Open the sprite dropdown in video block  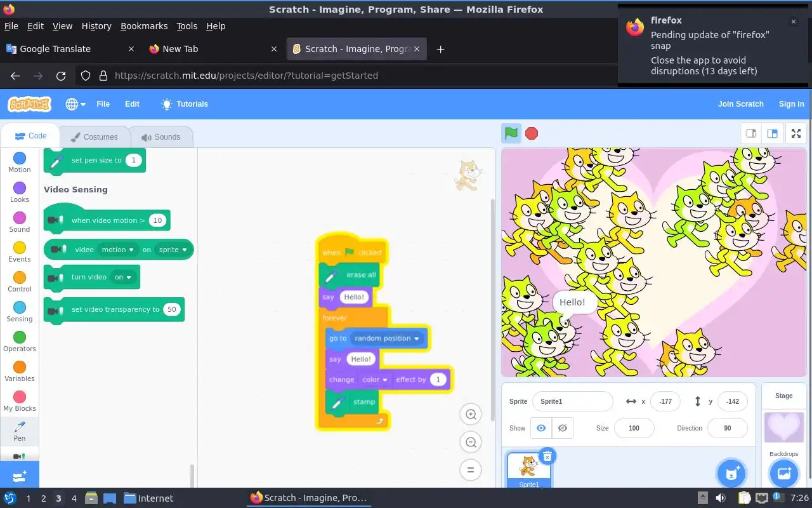click(x=173, y=250)
